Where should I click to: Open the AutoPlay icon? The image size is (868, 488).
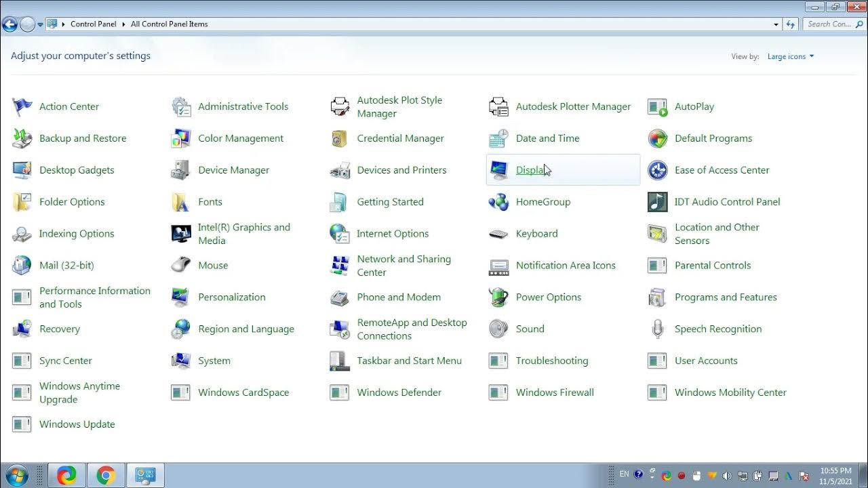click(x=657, y=106)
